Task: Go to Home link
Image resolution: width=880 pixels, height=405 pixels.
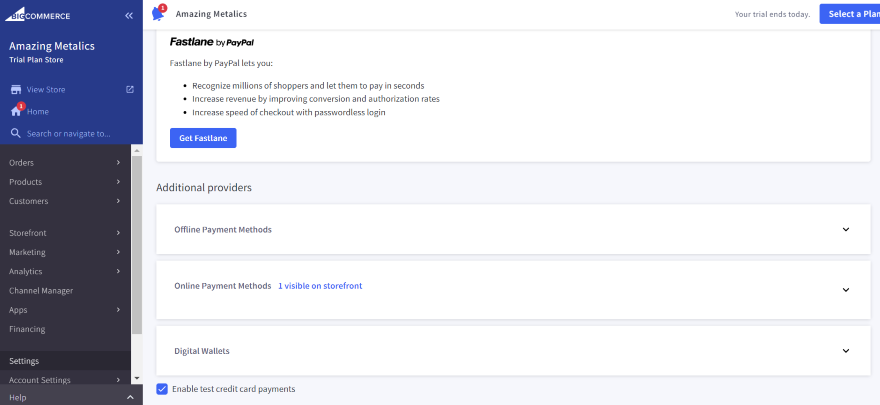Action: click(x=38, y=112)
